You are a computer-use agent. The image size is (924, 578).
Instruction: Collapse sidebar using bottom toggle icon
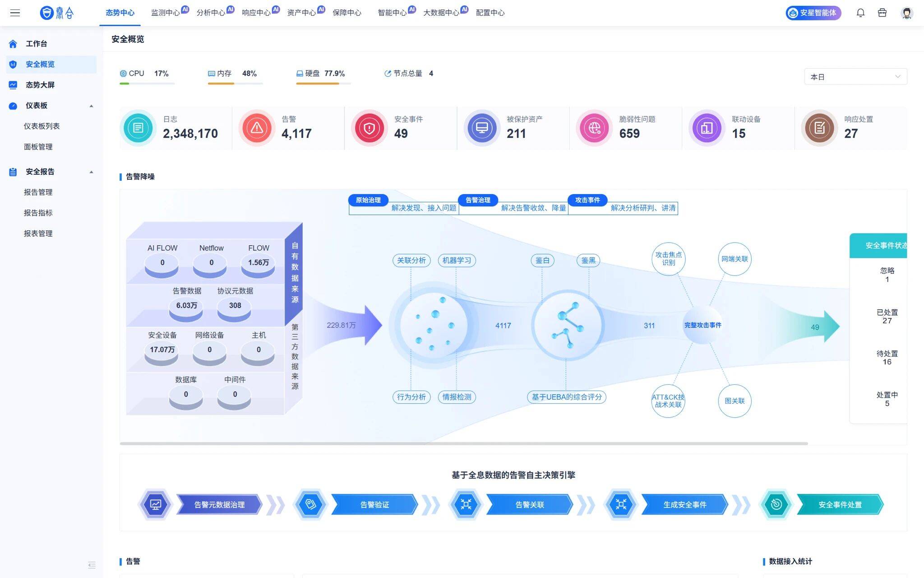(x=92, y=565)
